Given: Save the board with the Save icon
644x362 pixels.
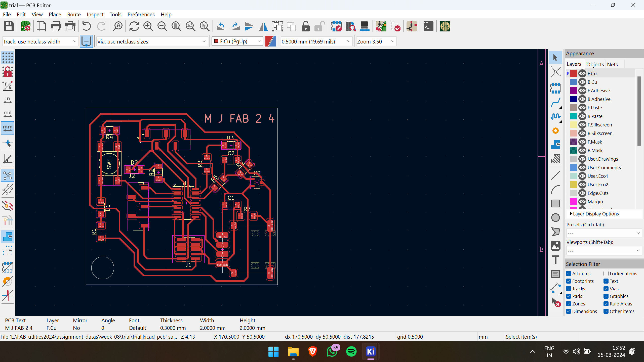Looking at the screenshot, I should coord(9,26).
